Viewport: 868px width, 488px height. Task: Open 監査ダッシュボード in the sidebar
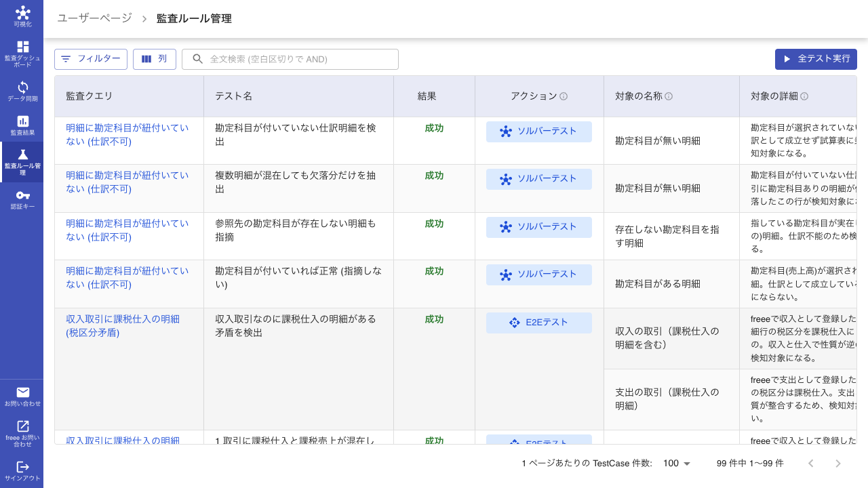(x=22, y=54)
